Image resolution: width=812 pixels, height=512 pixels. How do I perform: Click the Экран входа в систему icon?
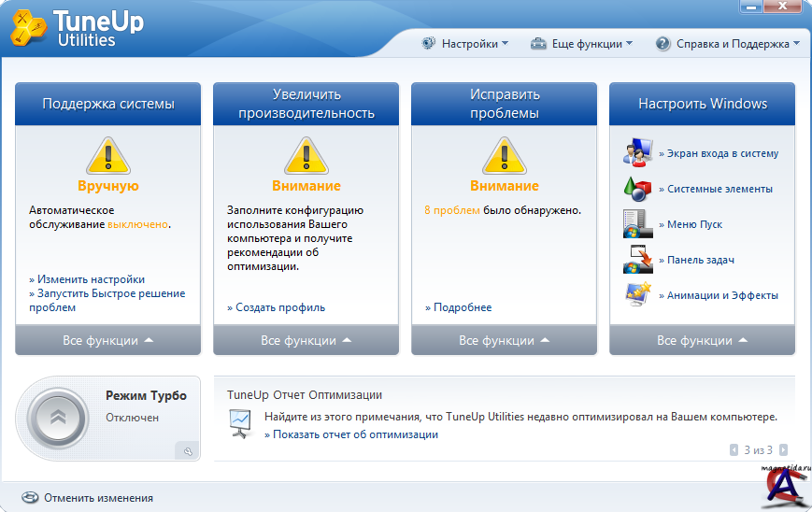[637, 152]
